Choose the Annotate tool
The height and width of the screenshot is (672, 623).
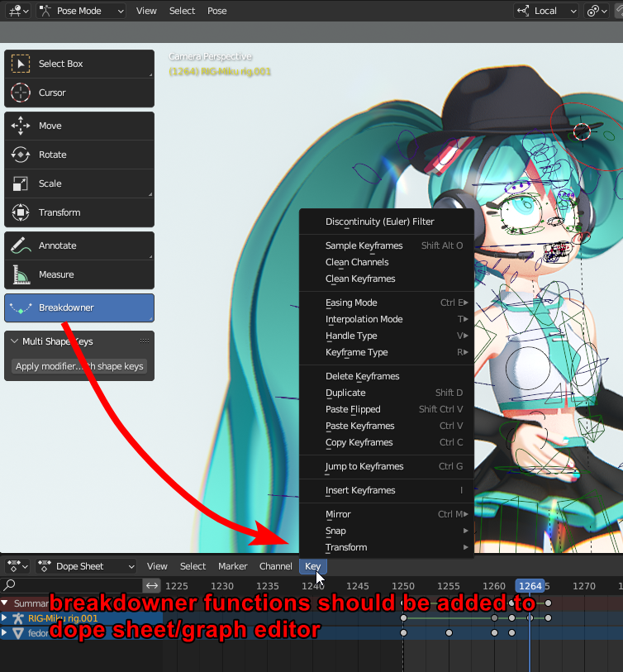coord(79,245)
